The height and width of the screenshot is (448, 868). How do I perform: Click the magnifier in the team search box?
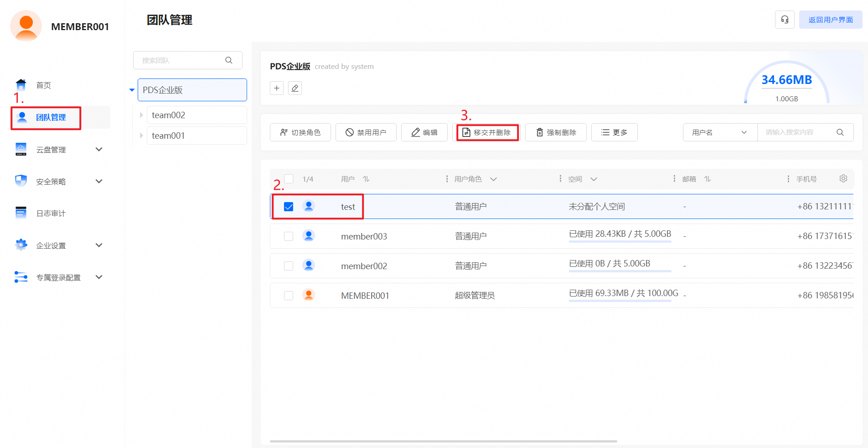[229, 60]
